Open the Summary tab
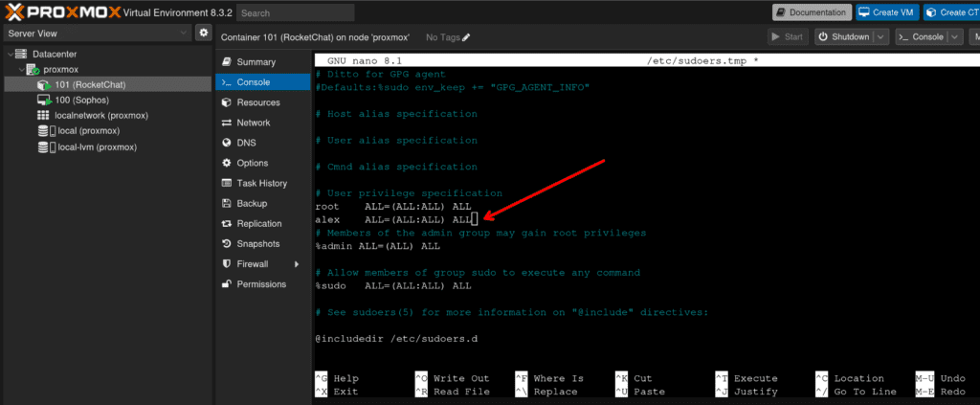The height and width of the screenshot is (405, 980). point(256,61)
